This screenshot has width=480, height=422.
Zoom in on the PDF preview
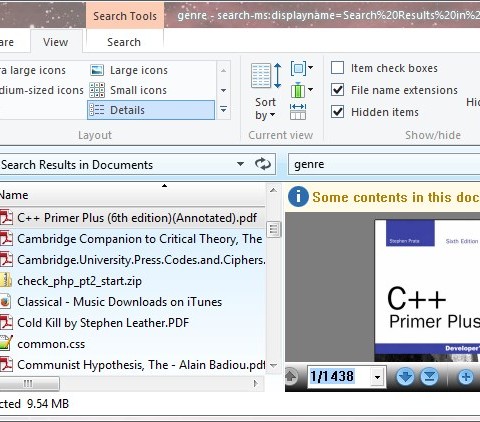pos(466,377)
